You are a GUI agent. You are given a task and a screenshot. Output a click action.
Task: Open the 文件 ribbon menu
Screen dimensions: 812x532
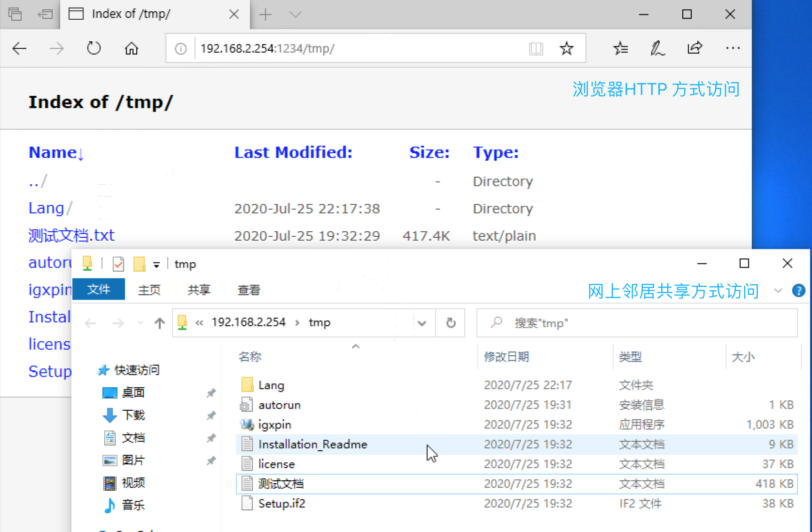click(x=99, y=289)
